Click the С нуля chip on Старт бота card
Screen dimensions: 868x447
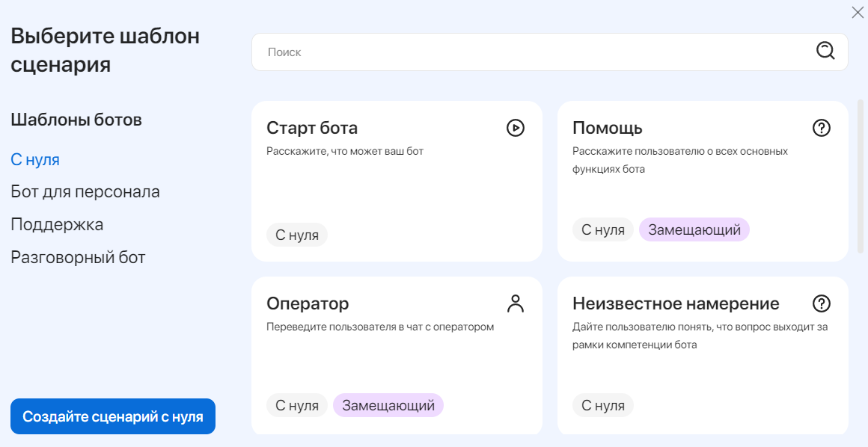click(297, 234)
